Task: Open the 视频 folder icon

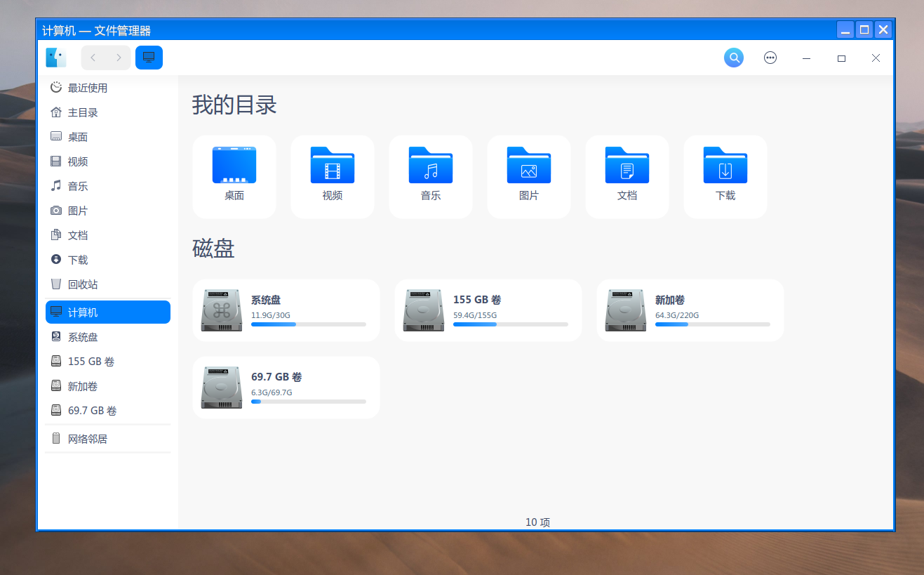Action: pyautogui.click(x=333, y=166)
